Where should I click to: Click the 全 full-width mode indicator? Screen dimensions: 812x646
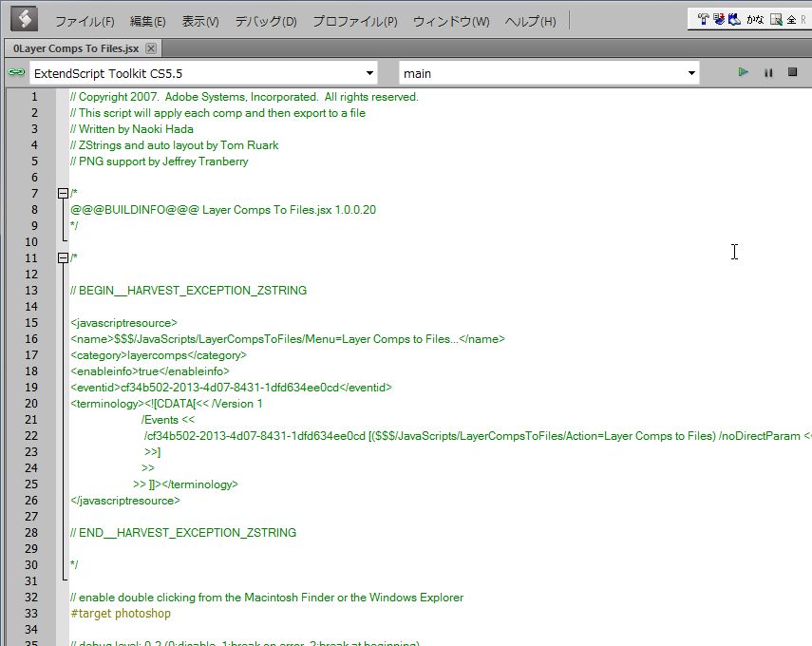791,20
